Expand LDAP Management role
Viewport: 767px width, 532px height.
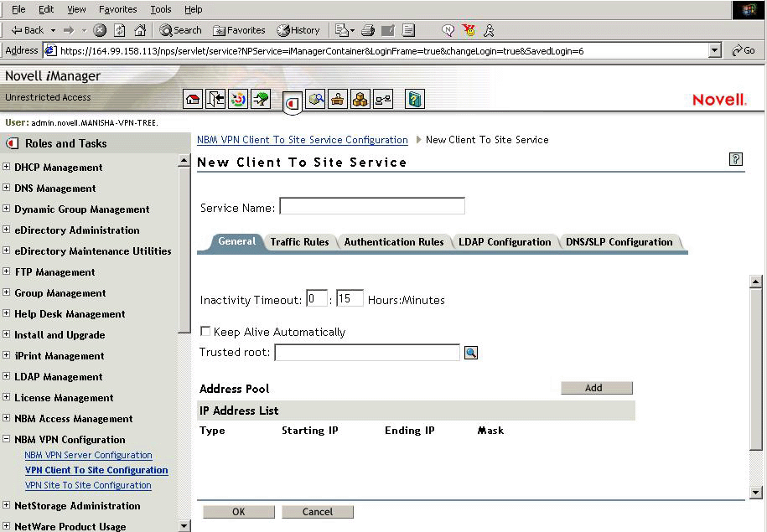coord(7,376)
